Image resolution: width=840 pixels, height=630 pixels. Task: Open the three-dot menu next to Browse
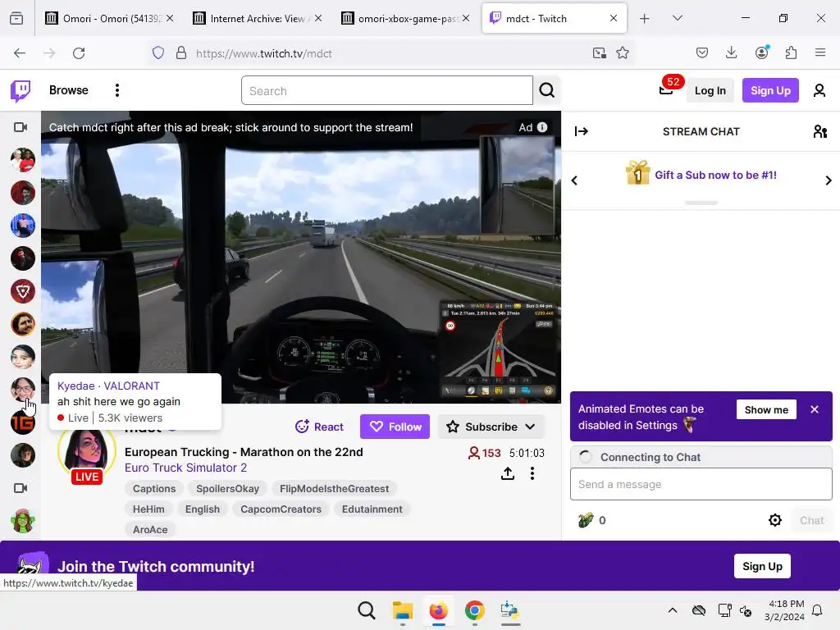pyautogui.click(x=116, y=90)
